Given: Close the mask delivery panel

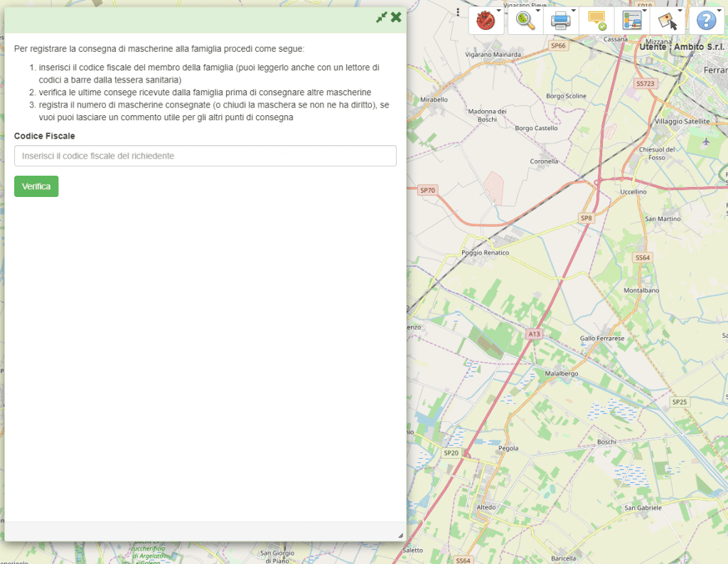Looking at the screenshot, I should tap(397, 17).
